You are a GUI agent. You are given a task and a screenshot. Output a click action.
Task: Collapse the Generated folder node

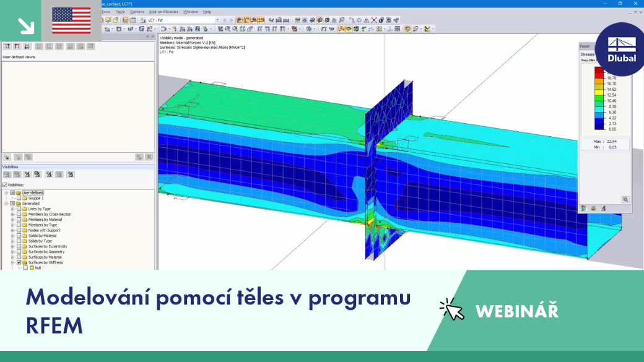click(x=6, y=204)
